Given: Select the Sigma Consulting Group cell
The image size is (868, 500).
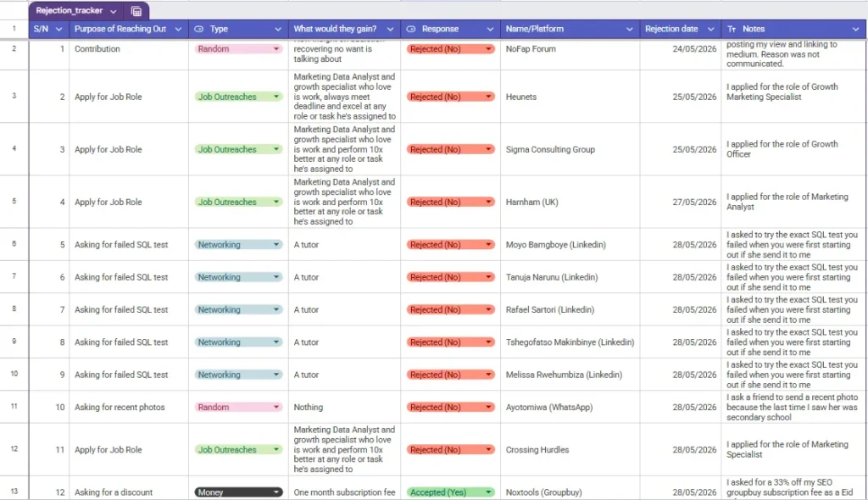Looking at the screenshot, I should pos(570,149).
